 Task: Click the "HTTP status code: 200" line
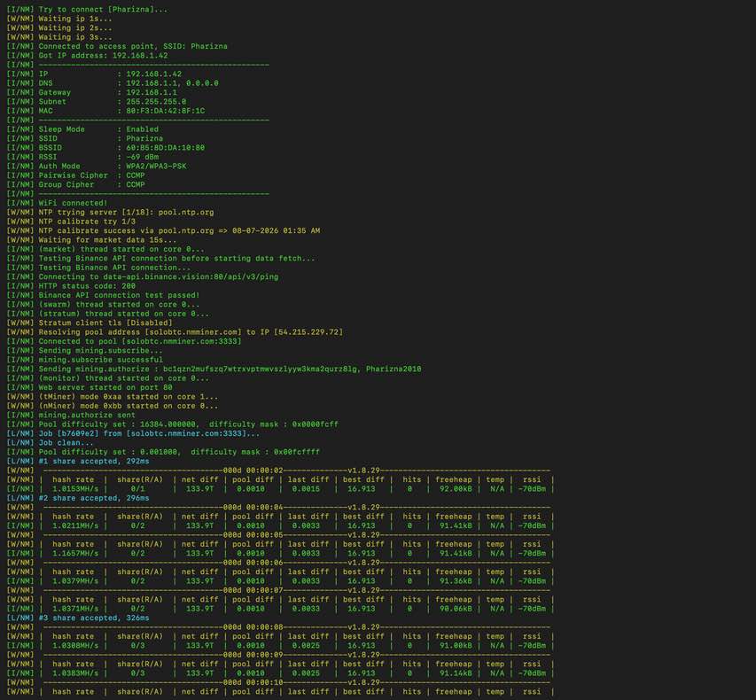tap(87, 286)
